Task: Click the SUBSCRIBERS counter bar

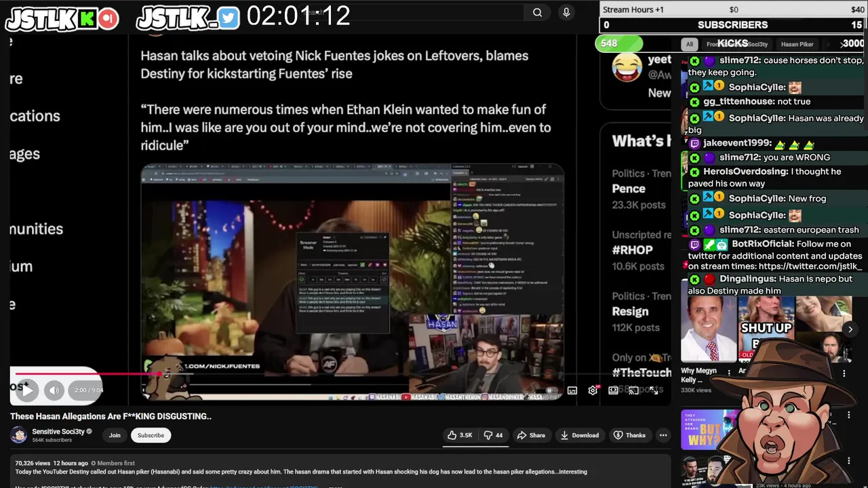Action: 733,24
